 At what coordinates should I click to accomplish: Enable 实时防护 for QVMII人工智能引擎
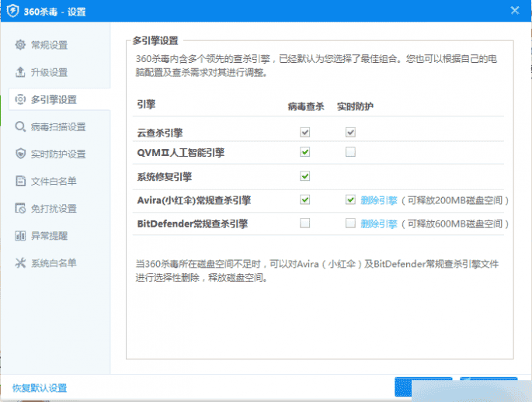coord(350,152)
